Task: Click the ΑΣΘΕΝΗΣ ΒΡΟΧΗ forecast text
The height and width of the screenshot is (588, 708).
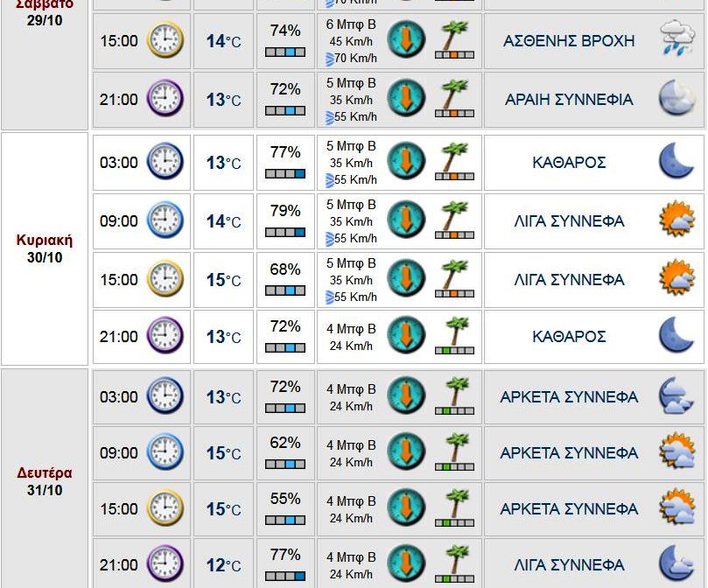Action: (x=569, y=40)
